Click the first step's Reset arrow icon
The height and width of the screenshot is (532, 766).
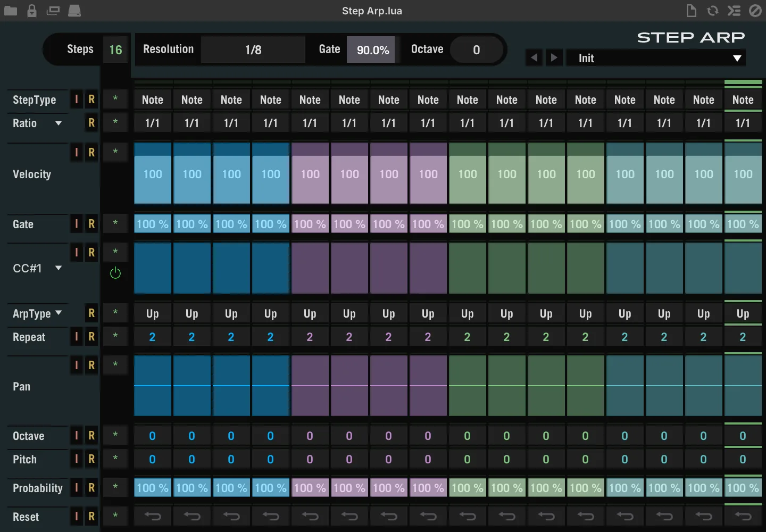[153, 516]
